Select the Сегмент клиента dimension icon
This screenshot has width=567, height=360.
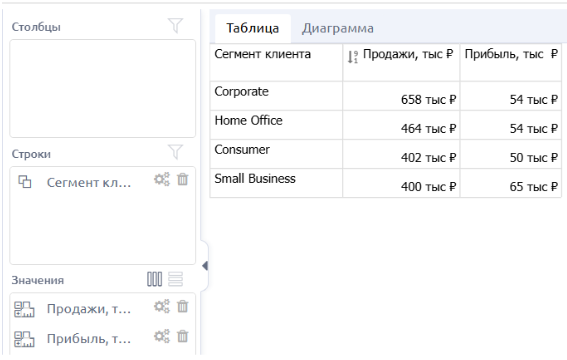tap(25, 182)
